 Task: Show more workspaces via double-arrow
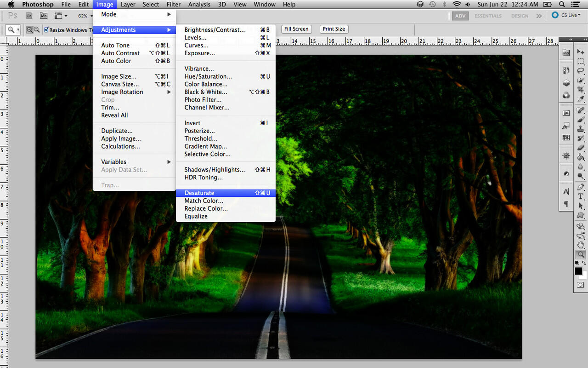[x=539, y=16]
